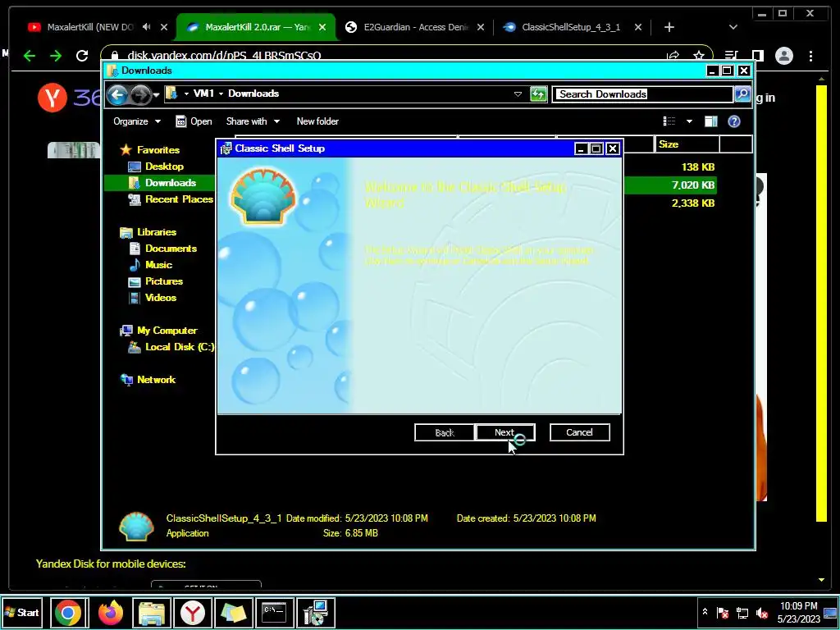The image size is (840, 630).
Task: Click Open in the Explorer toolbar
Action: (194, 121)
